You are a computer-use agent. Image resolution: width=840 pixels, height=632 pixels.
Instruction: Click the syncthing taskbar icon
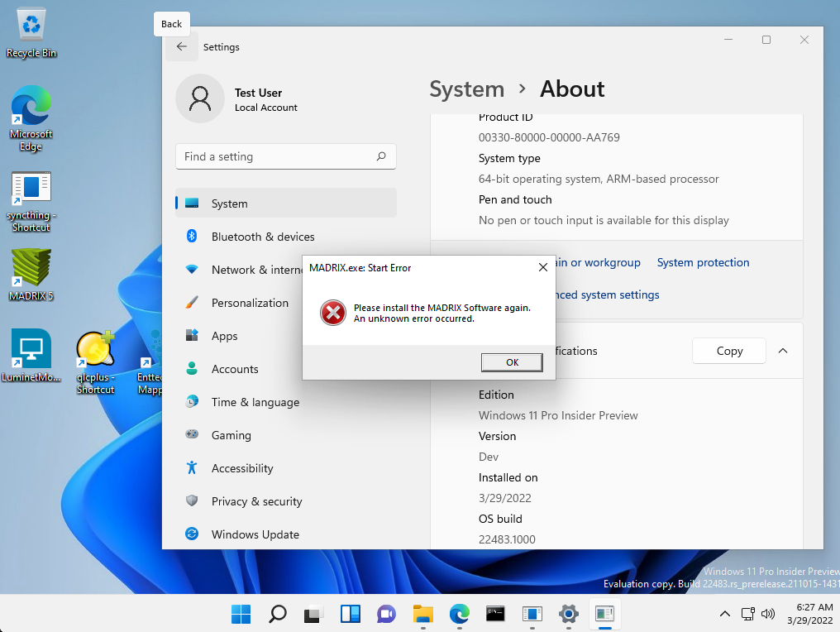coord(532,614)
